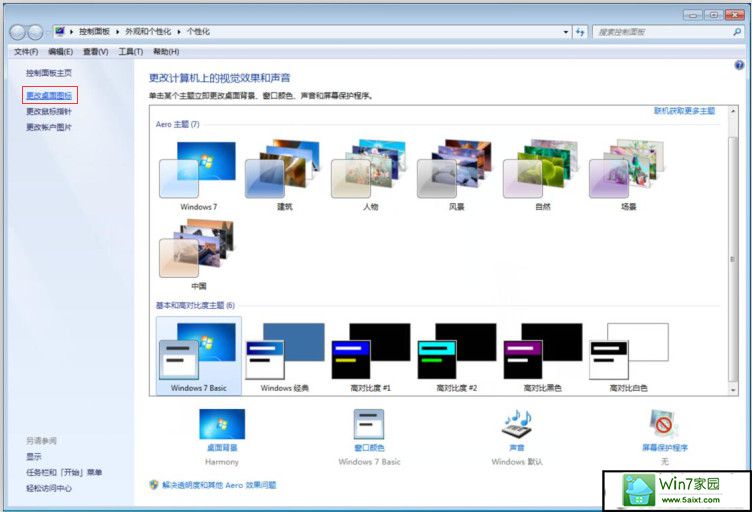Select the Windows 7 Basic theme
The width and height of the screenshot is (752, 512).
(x=199, y=356)
